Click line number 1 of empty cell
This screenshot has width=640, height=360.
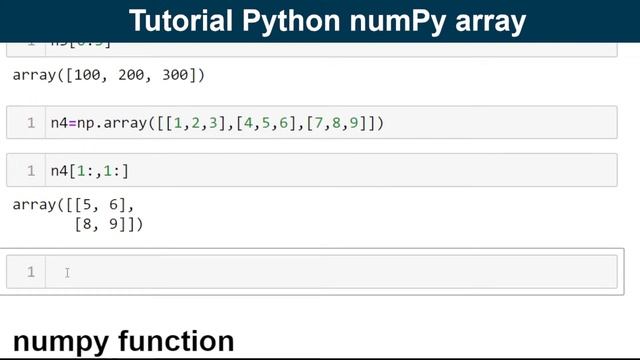point(31,272)
